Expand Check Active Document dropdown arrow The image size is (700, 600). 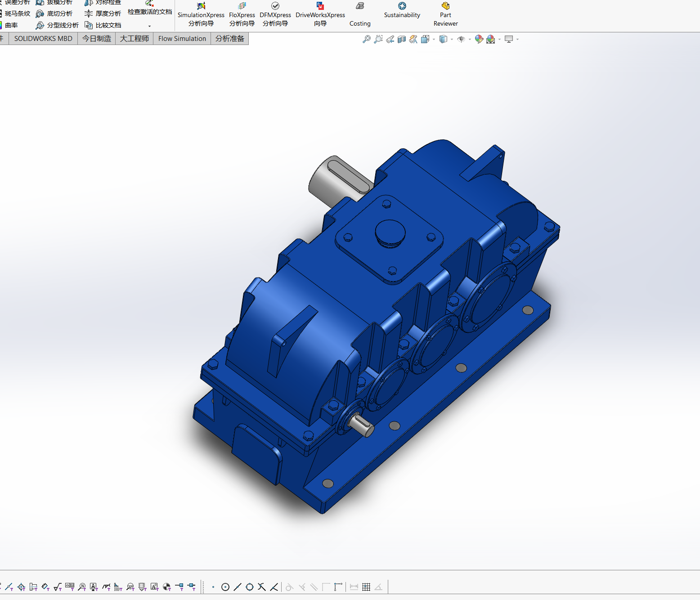click(x=149, y=26)
